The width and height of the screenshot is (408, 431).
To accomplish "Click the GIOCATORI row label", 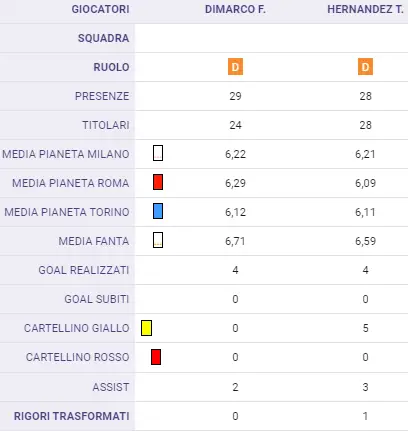I will click(100, 9).
